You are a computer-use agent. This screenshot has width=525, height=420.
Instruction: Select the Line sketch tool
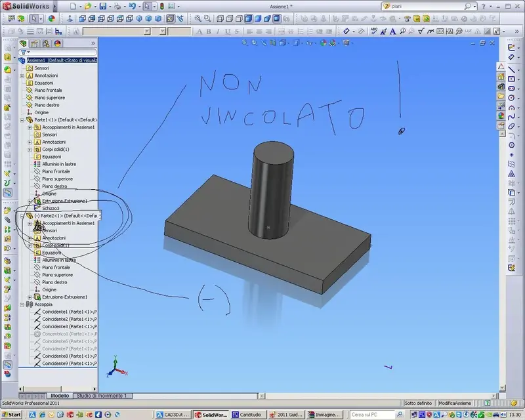[511, 70]
